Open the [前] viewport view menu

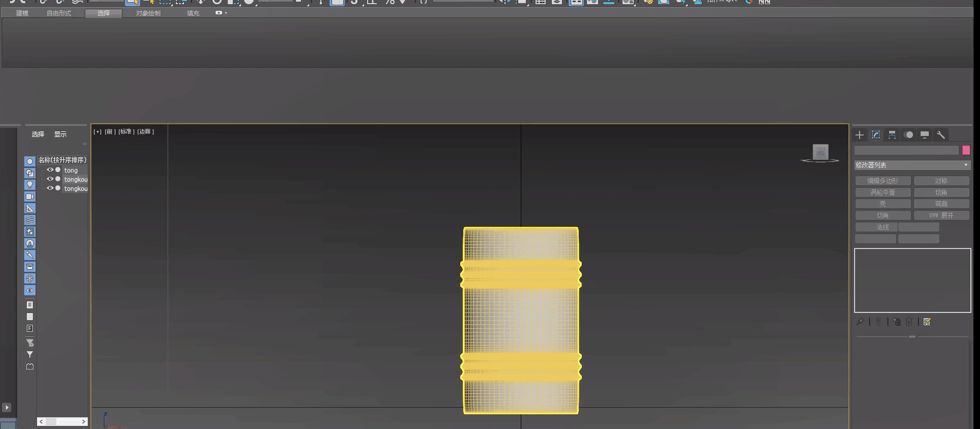coord(110,131)
